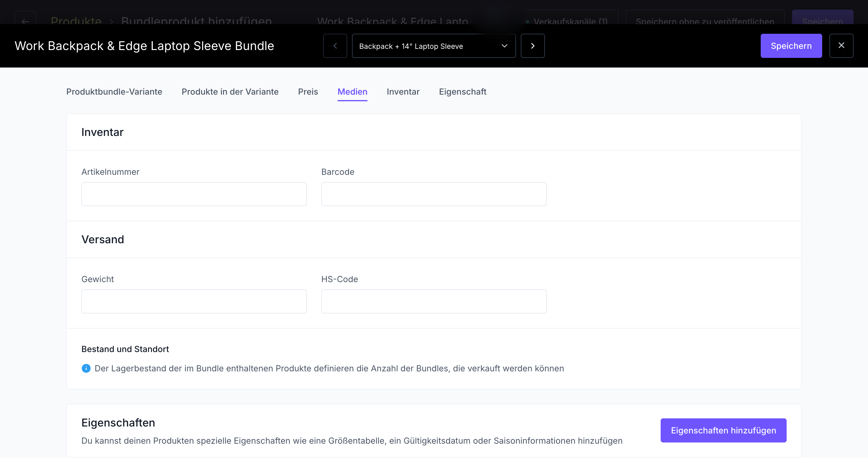This screenshot has width=868, height=469.
Task: Focus the Barcode input field
Action: (x=434, y=194)
